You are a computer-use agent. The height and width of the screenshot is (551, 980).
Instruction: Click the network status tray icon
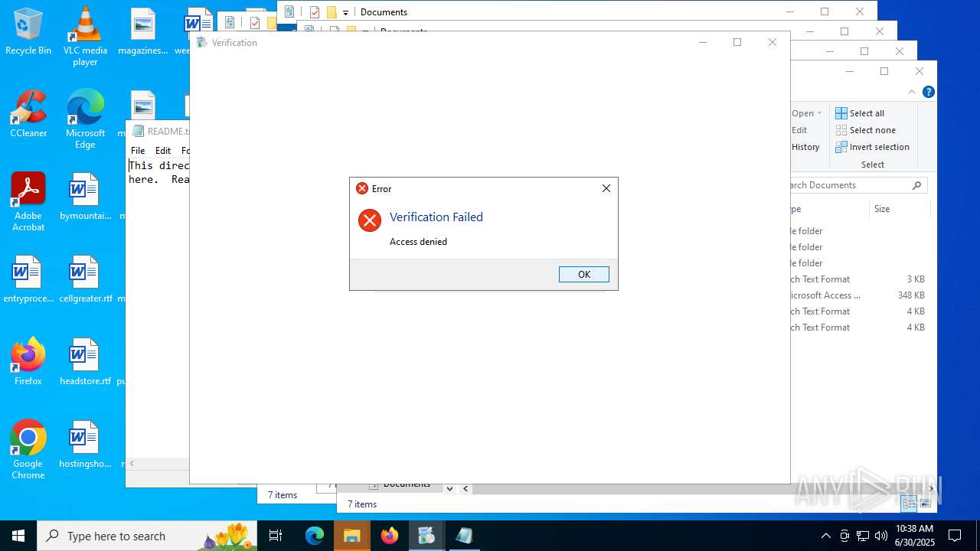click(863, 536)
